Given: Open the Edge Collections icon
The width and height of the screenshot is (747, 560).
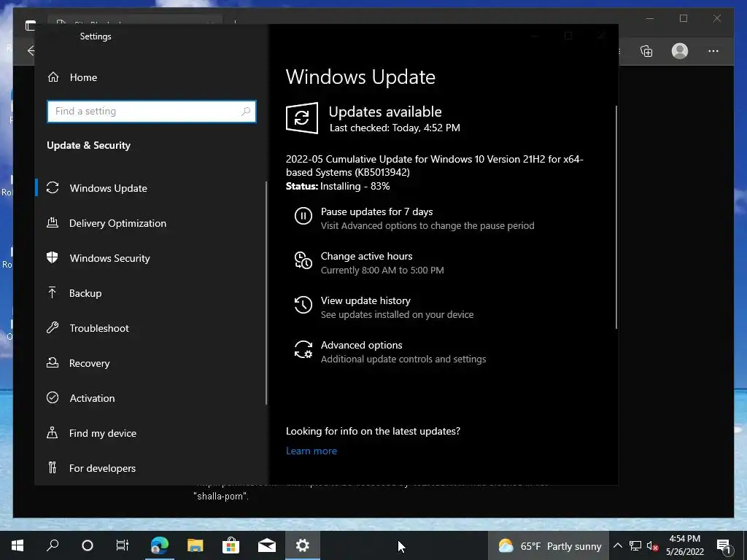Looking at the screenshot, I should [x=646, y=51].
